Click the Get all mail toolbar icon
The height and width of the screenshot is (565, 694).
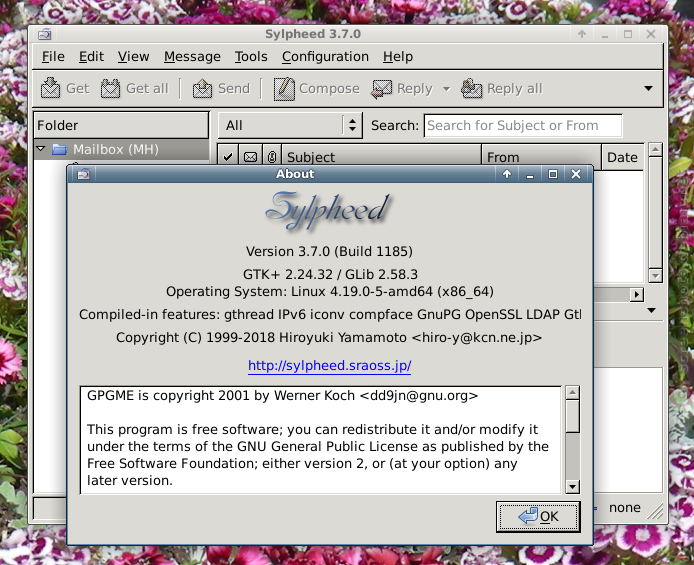pyautogui.click(x=110, y=88)
